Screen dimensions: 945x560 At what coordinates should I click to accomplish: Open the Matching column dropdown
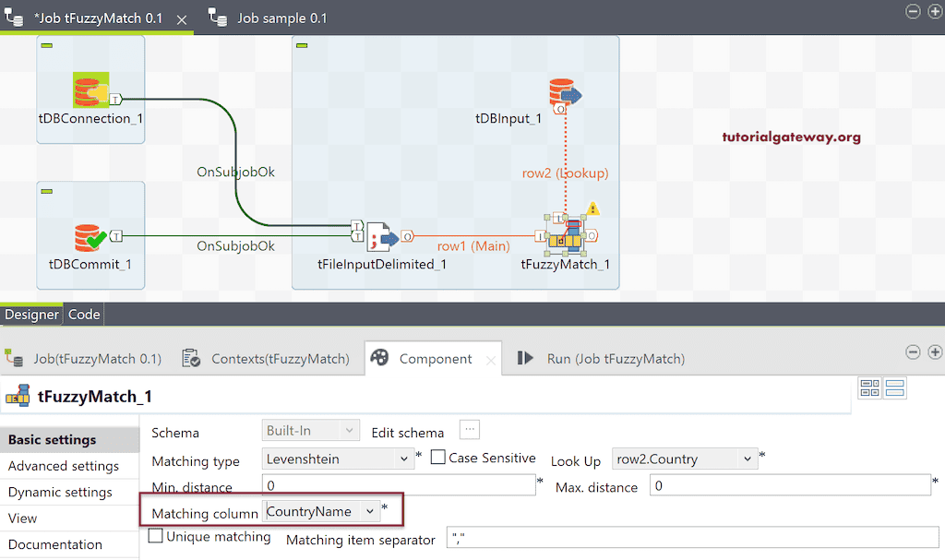[x=368, y=509]
